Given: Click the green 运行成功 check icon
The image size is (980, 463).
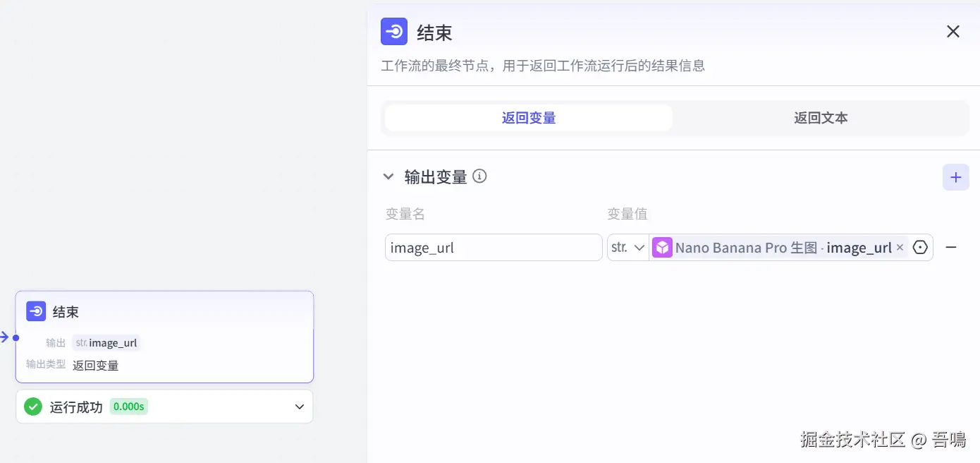Looking at the screenshot, I should [33, 407].
